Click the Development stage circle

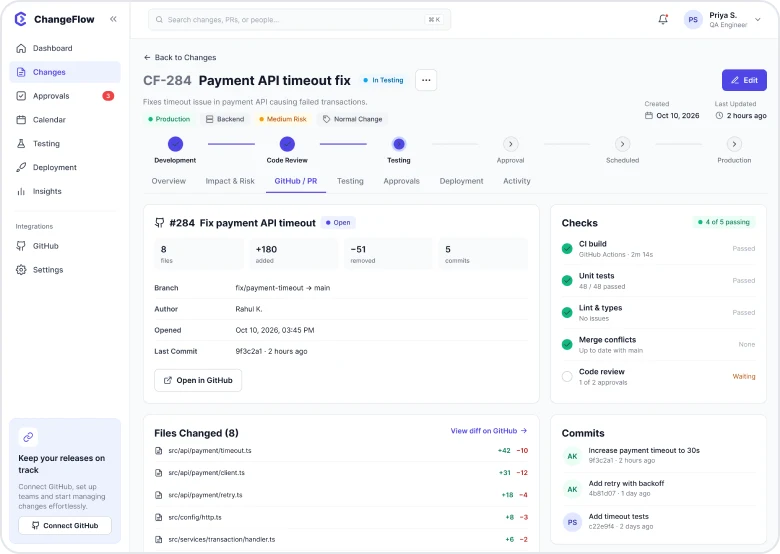click(175, 144)
